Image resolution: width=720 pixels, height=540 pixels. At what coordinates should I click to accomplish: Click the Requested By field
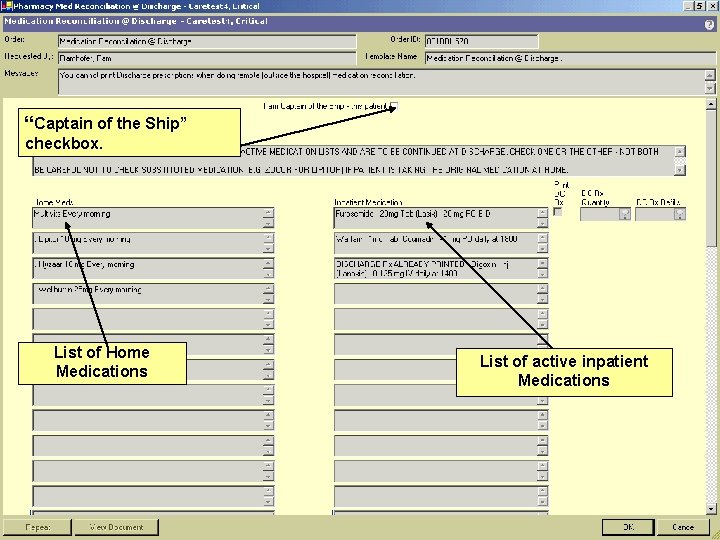tap(207, 58)
